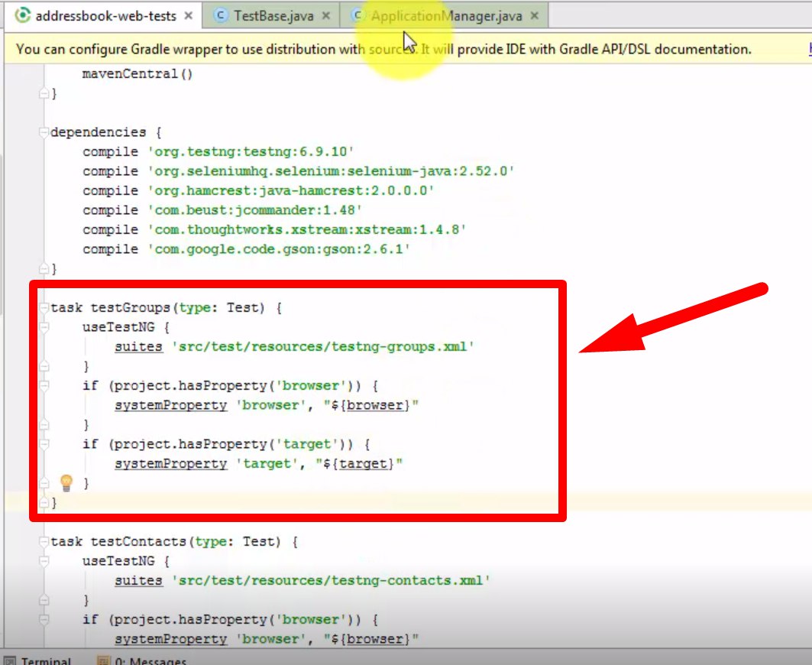Collapse the task testContacts block
The height and width of the screenshot is (665, 812).
44,542
